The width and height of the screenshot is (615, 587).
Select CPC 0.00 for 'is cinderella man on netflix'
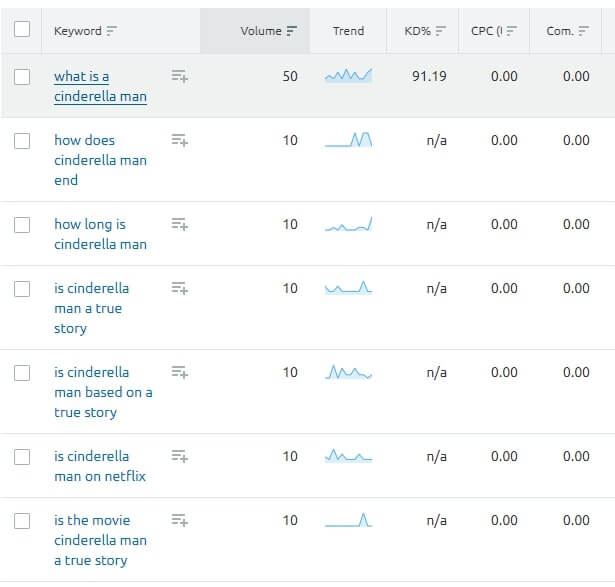pos(504,456)
